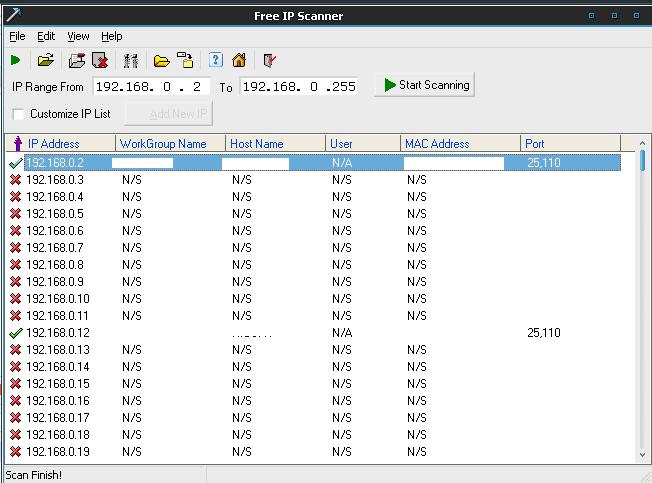This screenshot has height=483, width=652.
Task: Click the IP Range From input field
Action: (x=152, y=86)
